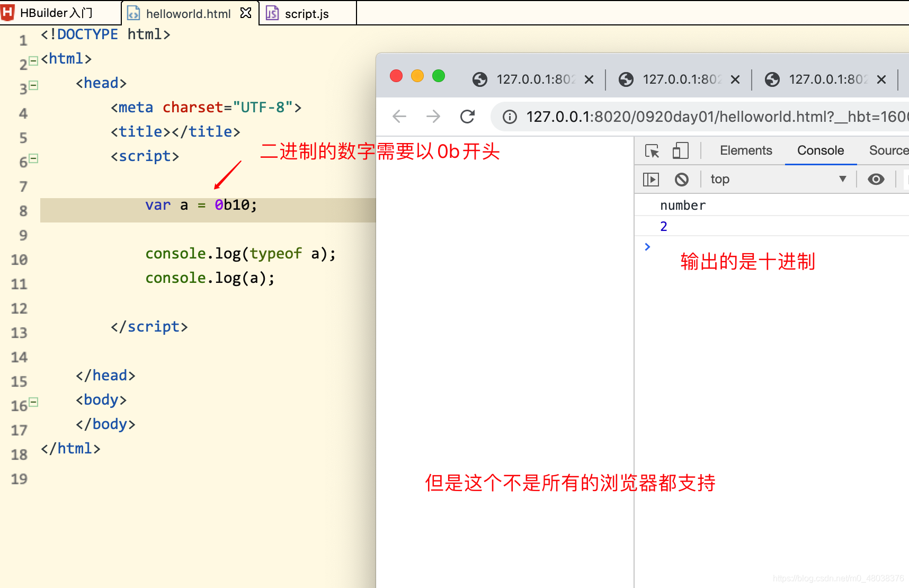Click the globe favicon of the first browser tab
The width and height of the screenshot is (909, 588).
[x=480, y=79]
